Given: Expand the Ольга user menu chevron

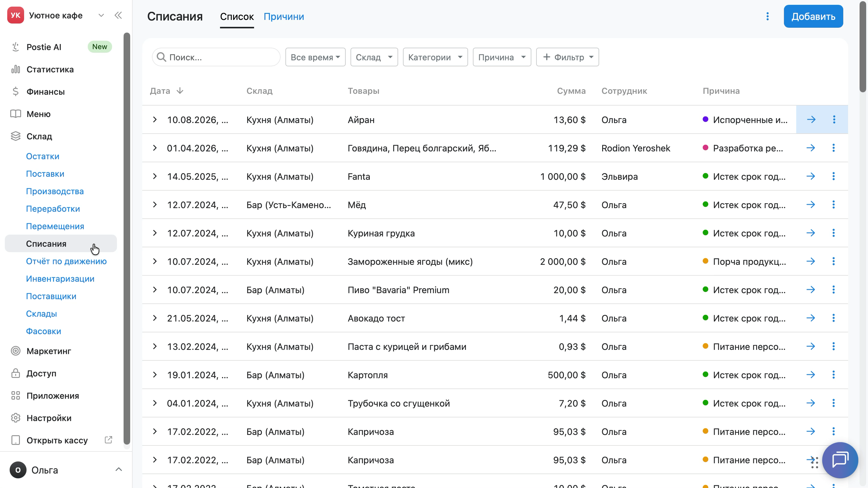Looking at the screenshot, I should [119, 470].
